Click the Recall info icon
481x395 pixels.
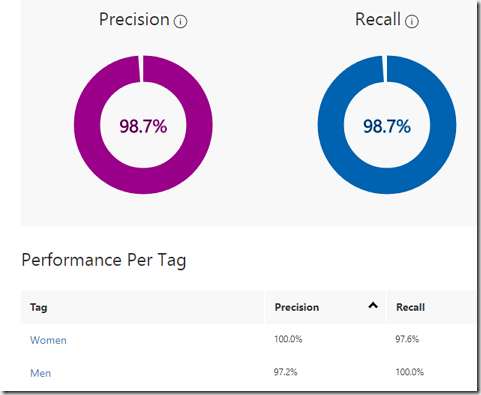(412, 21)
